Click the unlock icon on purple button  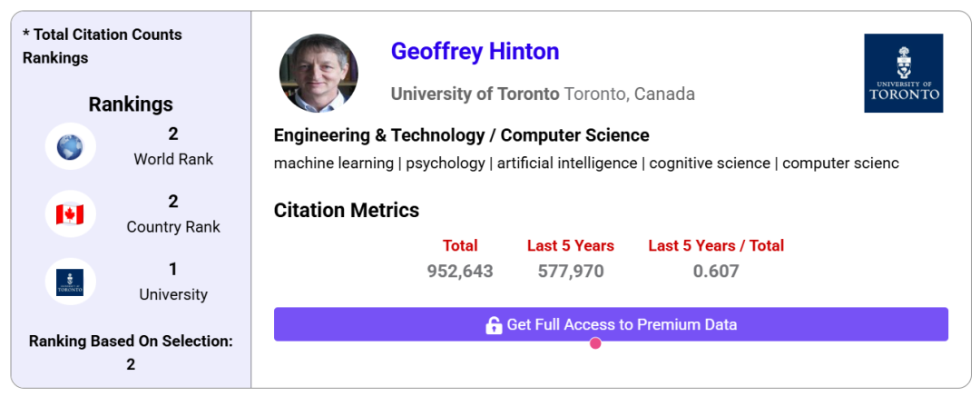coord(494,325)
